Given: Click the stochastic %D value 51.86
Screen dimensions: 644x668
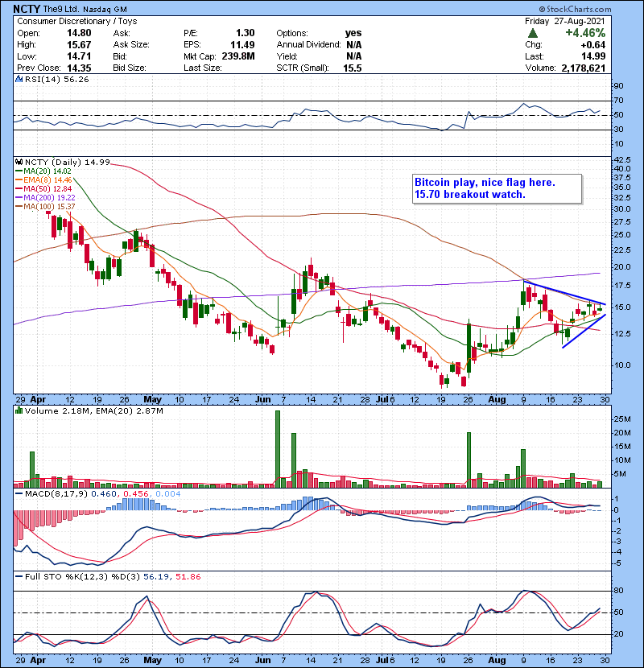Looking at the screenshot, I should click(188, 577).
